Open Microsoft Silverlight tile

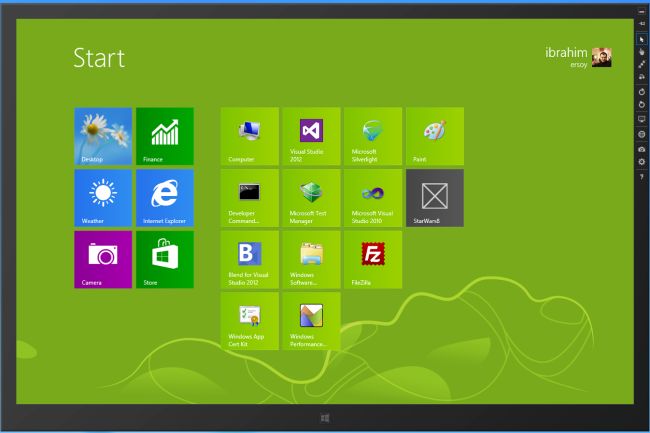[373, 136]
